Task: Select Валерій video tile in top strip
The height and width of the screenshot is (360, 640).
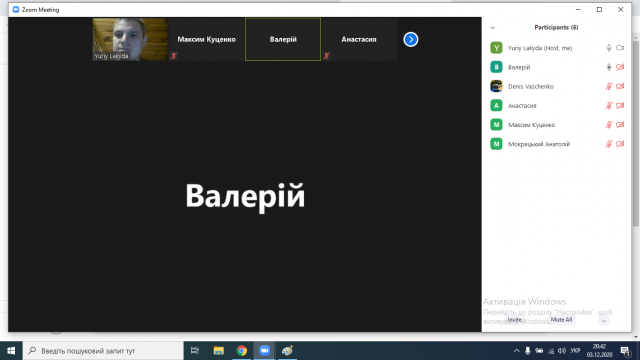Action: [x=283, y=40]
